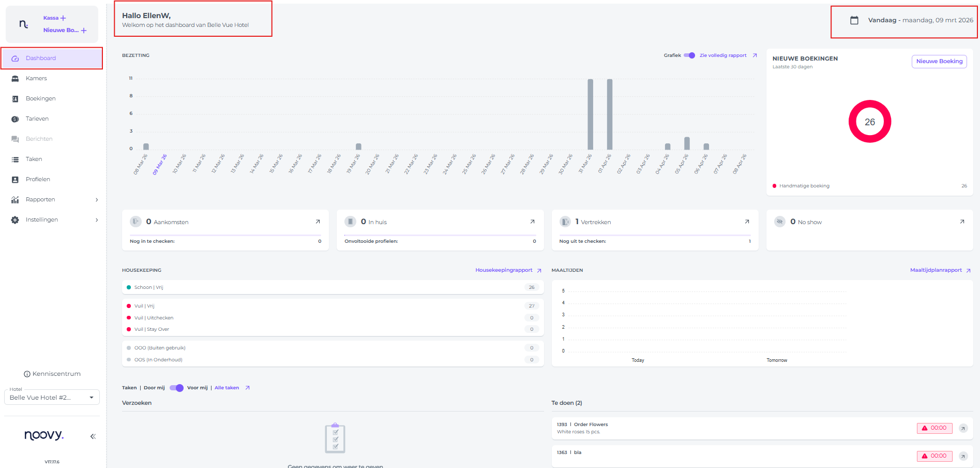The width and height of the screenshot is (980, 468).
Task: Open Boekingen from the sidebar menu
Action: click(x=40, y=99)
